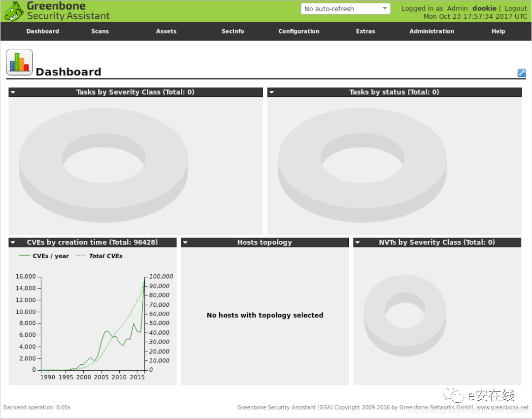Open the Dashboard menu
This screenshot has width=532, height=419.
click(43, 31)
